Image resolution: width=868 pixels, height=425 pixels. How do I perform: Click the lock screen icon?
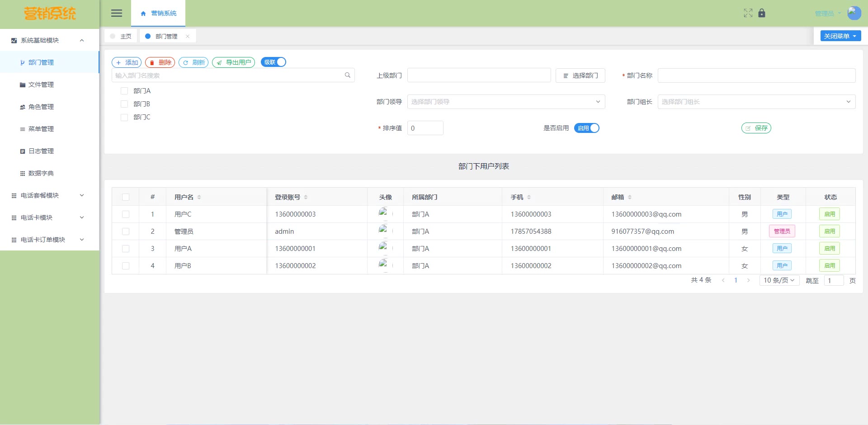click(762, 13)
